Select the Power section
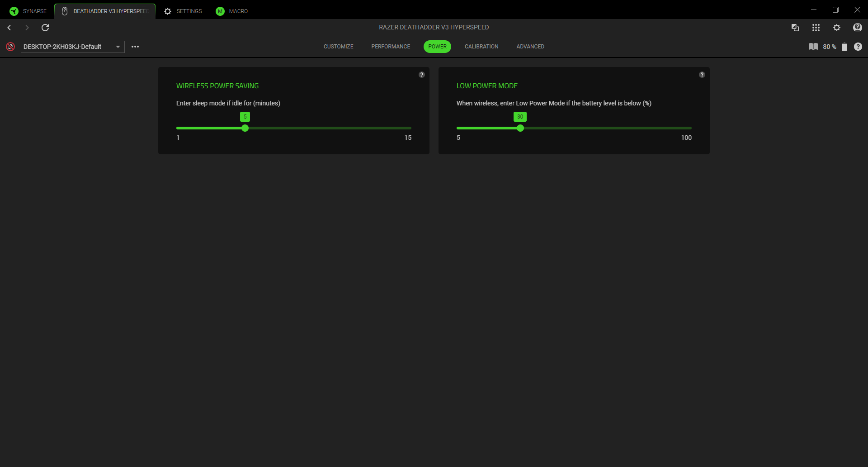This screenshot has height=467, width=868. click(437, 47)
